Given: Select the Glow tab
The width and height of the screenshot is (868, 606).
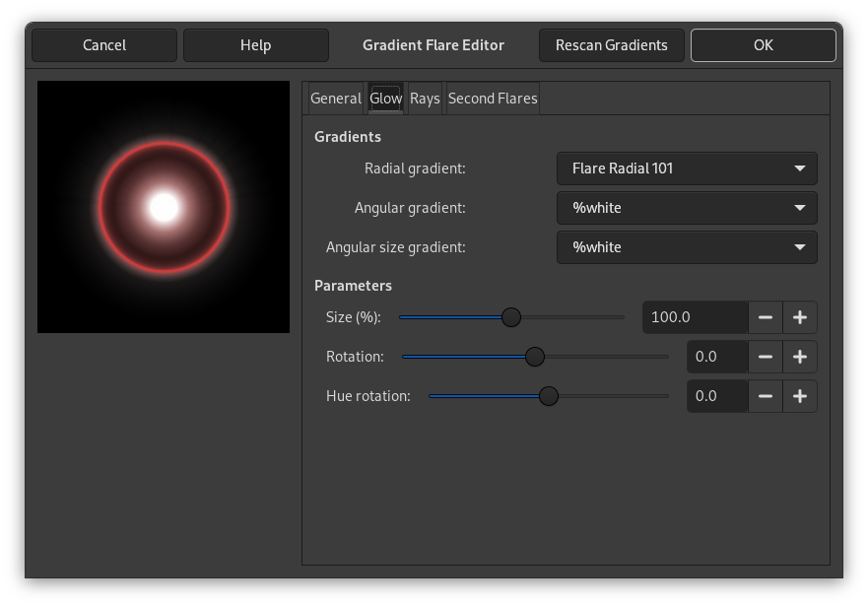Looking at the screenshot, I should point(385,98).
